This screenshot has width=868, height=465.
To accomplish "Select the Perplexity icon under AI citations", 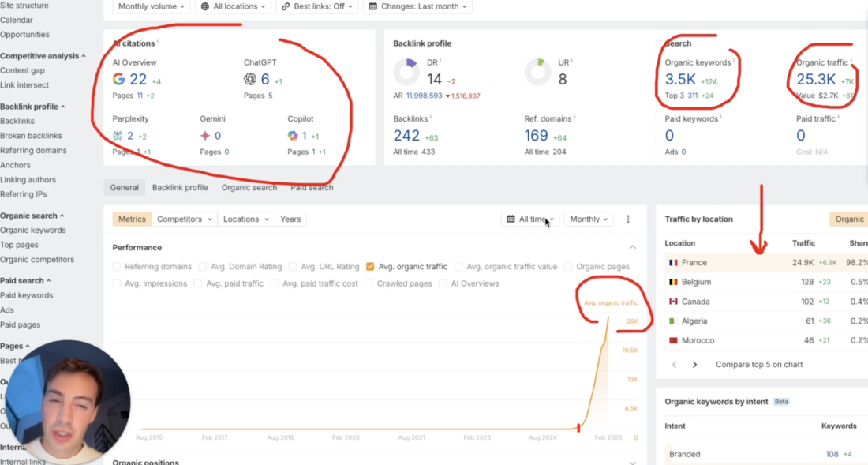I will coord(116,136).
